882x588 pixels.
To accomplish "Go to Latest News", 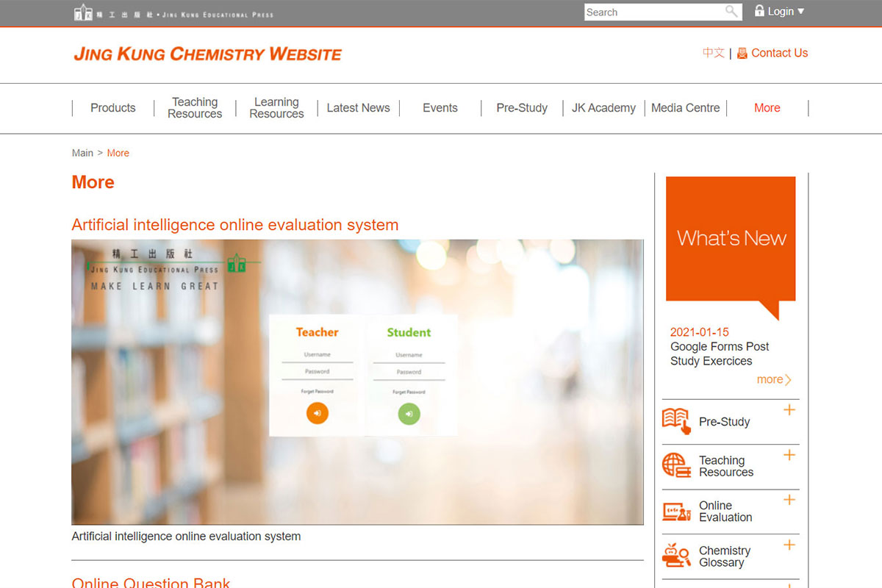I will [x=359, y=108].
